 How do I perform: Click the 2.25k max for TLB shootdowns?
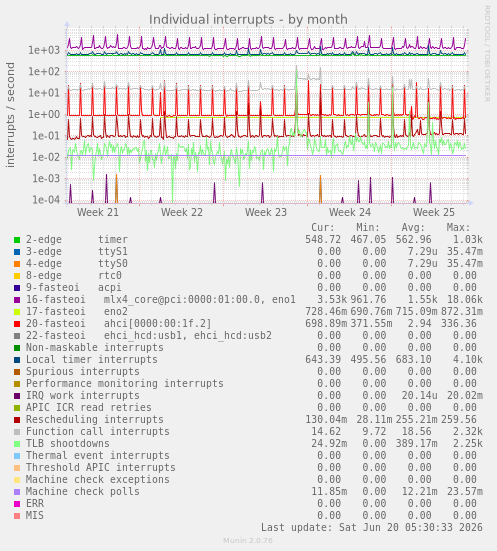(468, 443)
